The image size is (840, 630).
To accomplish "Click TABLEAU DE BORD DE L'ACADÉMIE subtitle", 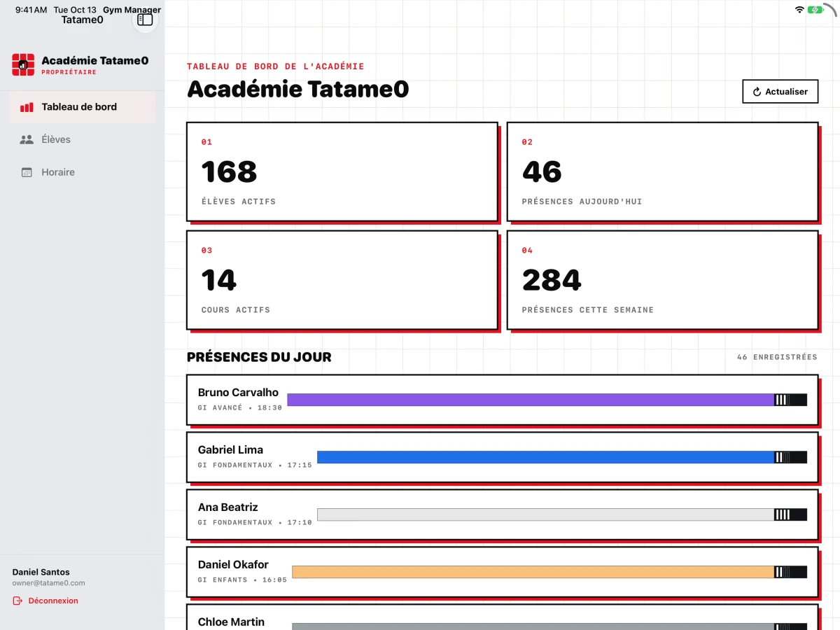I will pyautogui.click(x=276, y=66).
